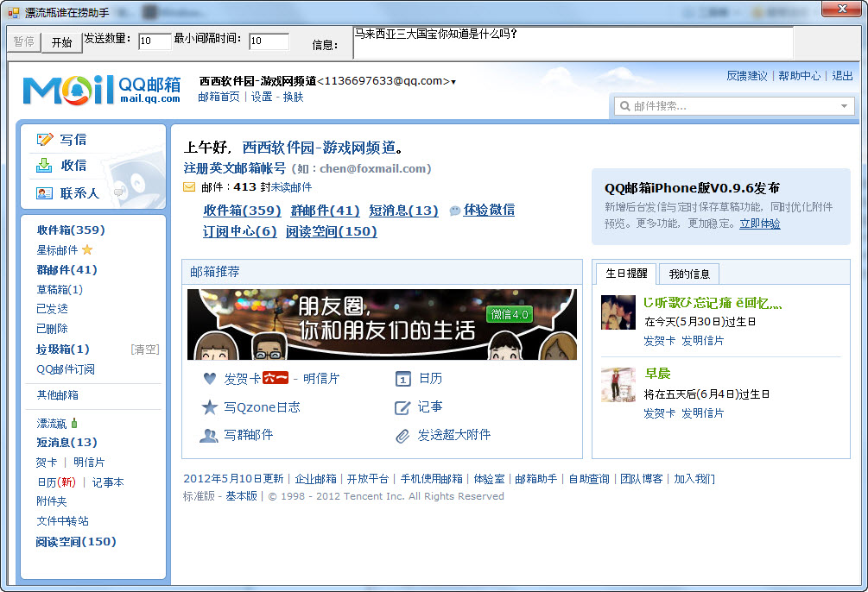868x592 pixels.
Task: Open 阅读空间(150) in the sidebar
Action: 76,541
